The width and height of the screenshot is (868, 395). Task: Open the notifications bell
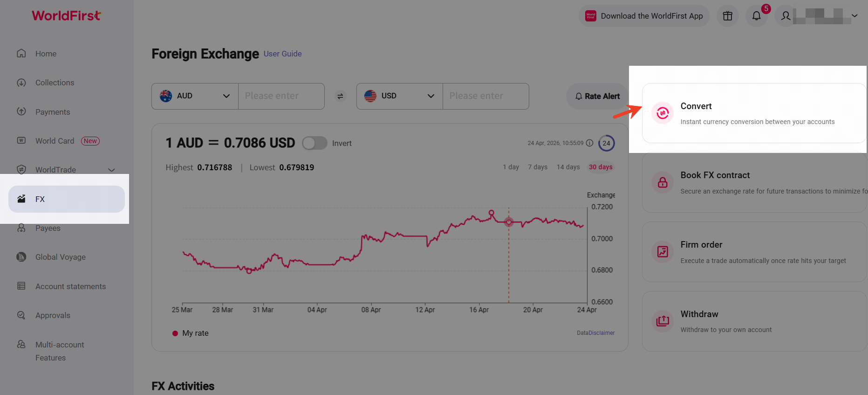[756, 16]
